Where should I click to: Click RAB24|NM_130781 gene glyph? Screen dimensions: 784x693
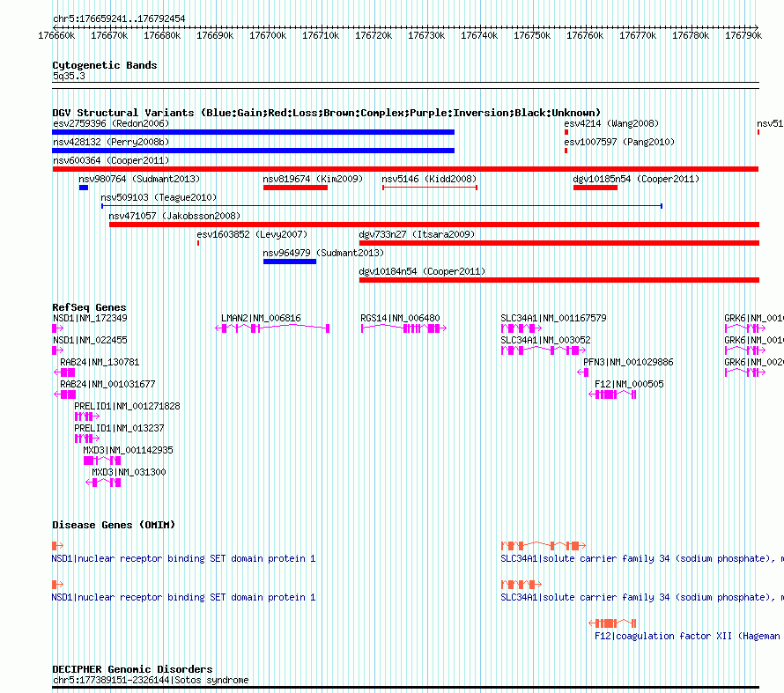pos(64,372)
